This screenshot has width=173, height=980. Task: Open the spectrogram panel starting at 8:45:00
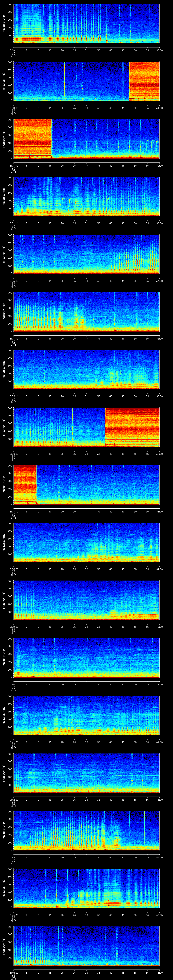click(86, 946)
